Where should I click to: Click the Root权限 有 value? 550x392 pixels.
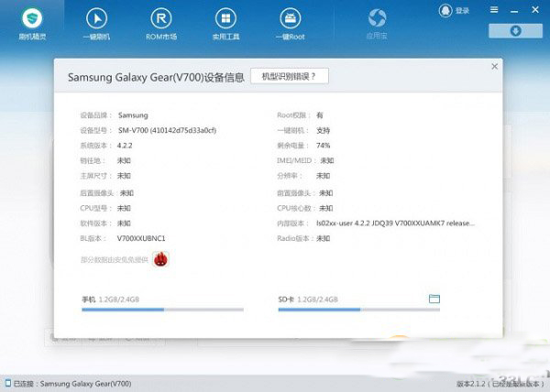[320, 115]
